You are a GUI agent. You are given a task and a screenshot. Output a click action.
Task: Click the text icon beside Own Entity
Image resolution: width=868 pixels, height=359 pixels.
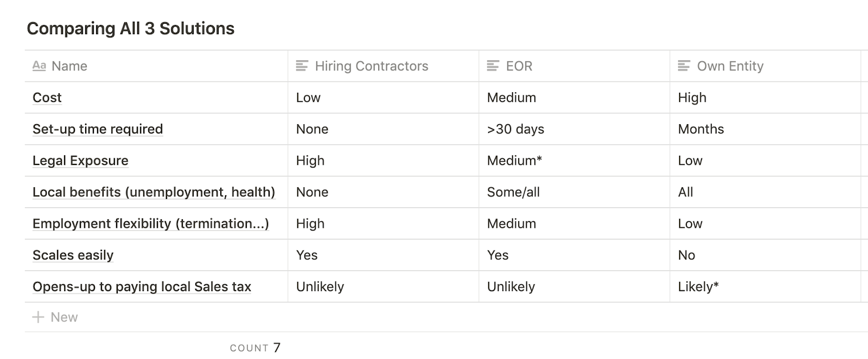pos(684,66)
